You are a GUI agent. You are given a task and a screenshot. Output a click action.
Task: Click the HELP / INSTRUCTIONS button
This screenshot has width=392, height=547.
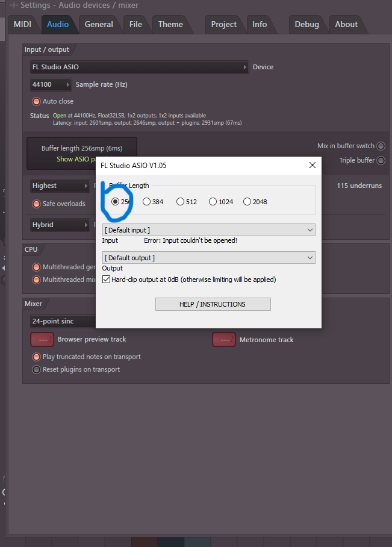coord(213,304)
